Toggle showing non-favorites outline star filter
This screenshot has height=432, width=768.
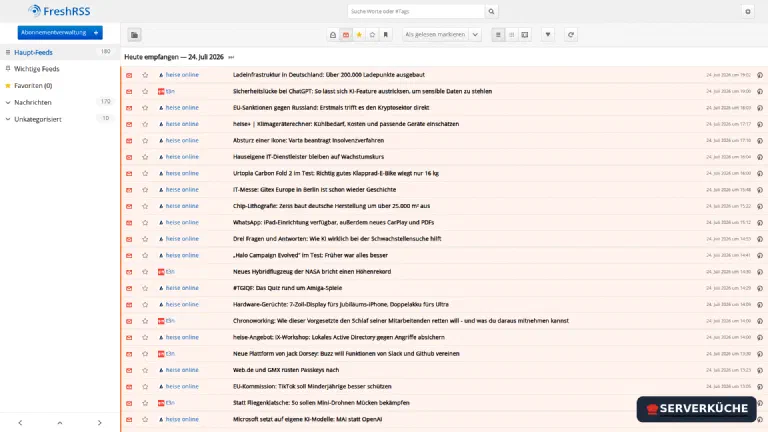(372, 35)
